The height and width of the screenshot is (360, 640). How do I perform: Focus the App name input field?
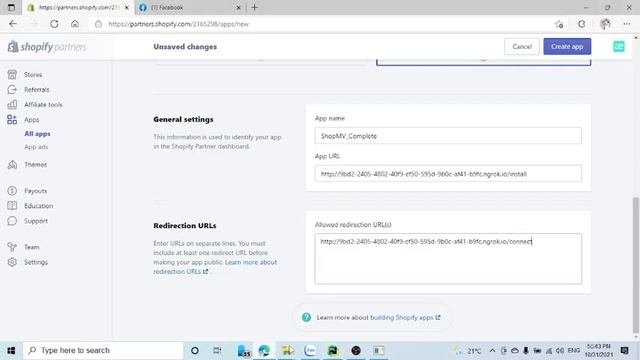(x=448, y=136)
